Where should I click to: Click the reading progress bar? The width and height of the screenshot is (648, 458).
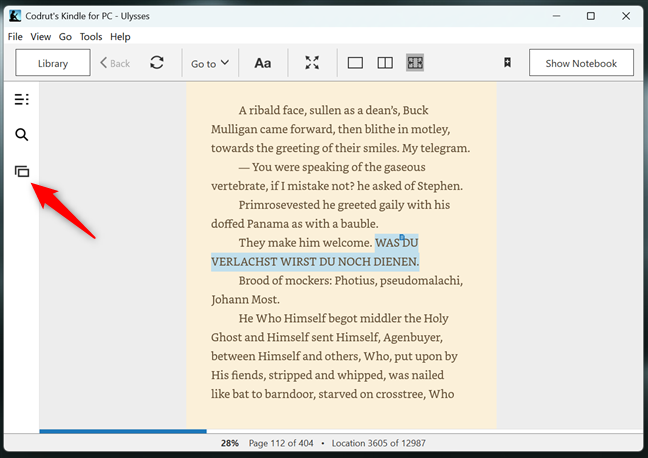(x=340, y=431)
